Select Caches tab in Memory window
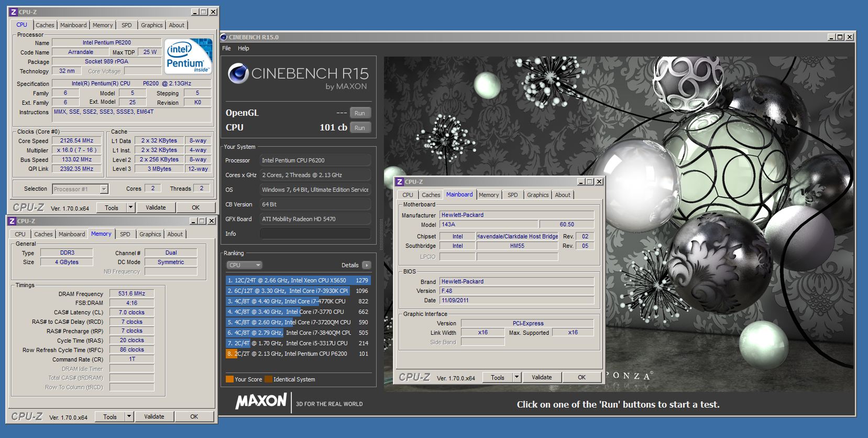868x438 pixels. click(x=43, y=234)
